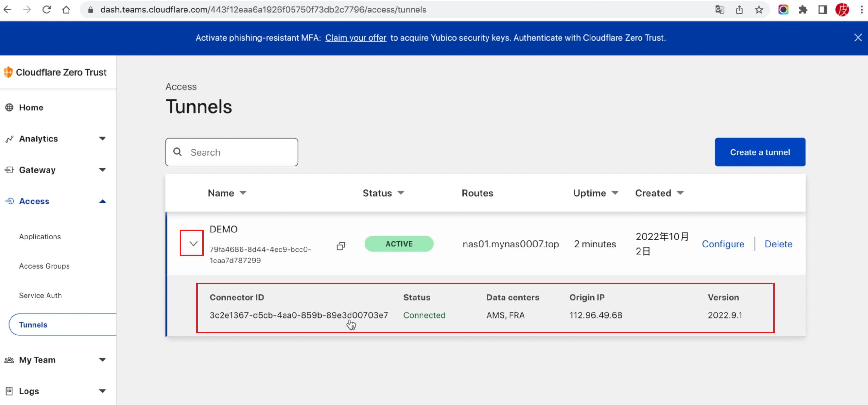Click the browser share icon

740,10
